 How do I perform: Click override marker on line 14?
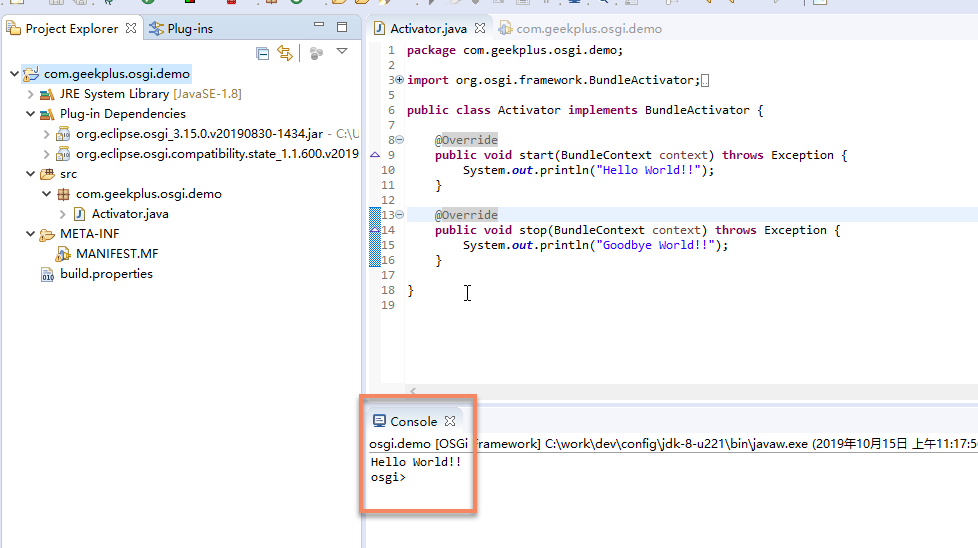click(x=375, y=229)
